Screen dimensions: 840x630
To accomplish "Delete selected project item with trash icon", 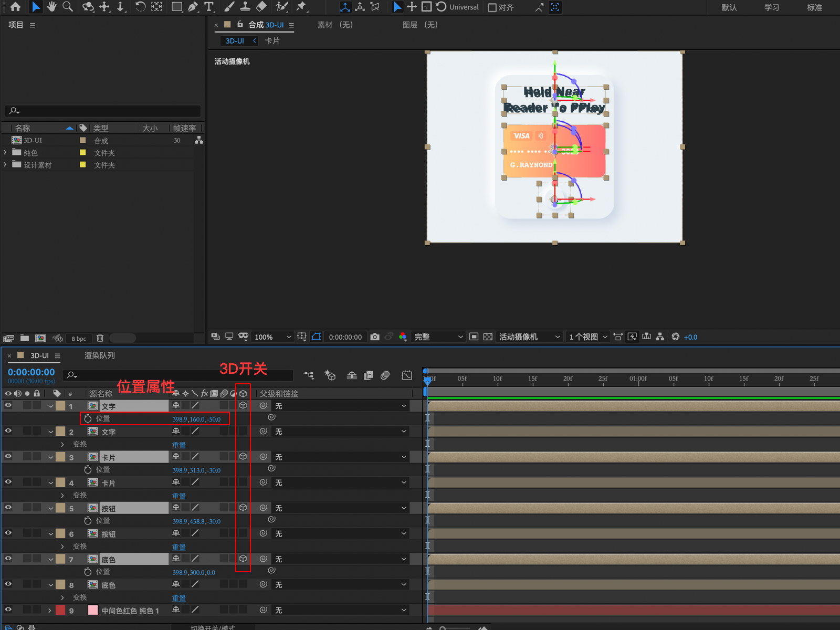I will pyautogui.click(x=100, y=338).
